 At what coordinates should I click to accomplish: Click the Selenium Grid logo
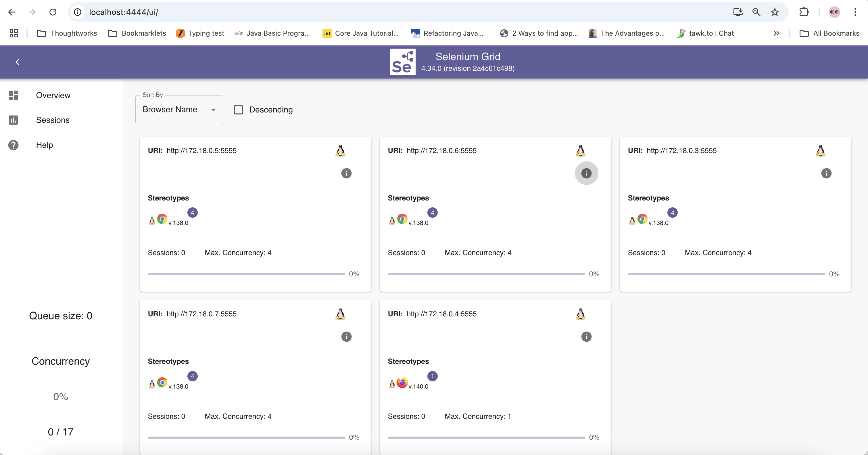pos(402,62)
